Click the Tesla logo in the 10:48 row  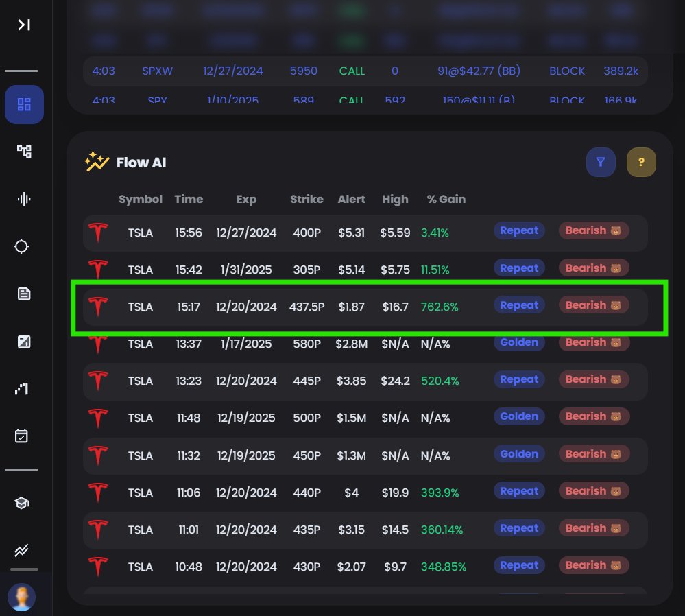(x=98, y=567)
